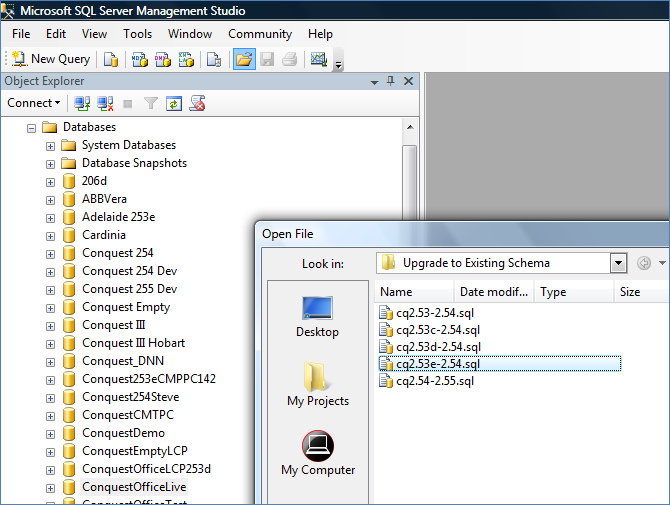Toggle Object Explorer auto-hide pin
Viewport: 670px width, 505px height.
coord(390,81)
